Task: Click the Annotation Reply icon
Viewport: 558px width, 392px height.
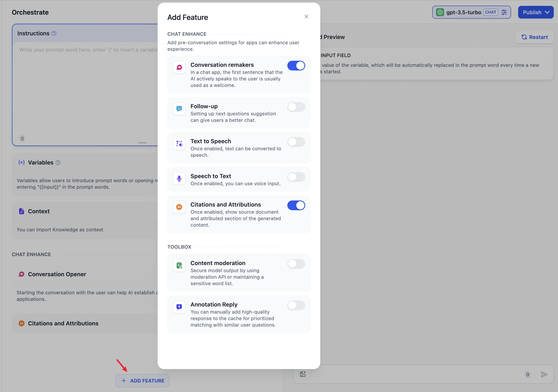Action: (179, 307)
